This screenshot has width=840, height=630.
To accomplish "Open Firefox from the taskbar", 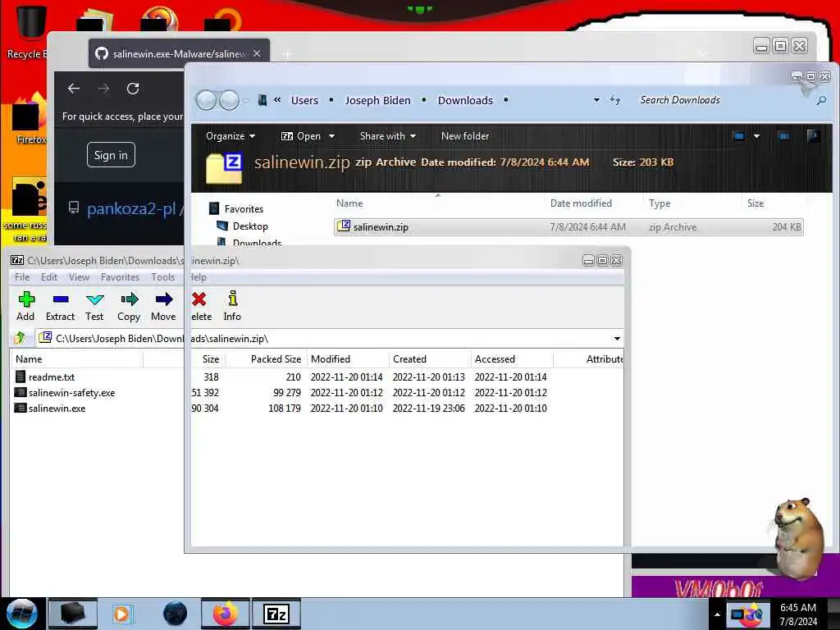I will point(225,614).
